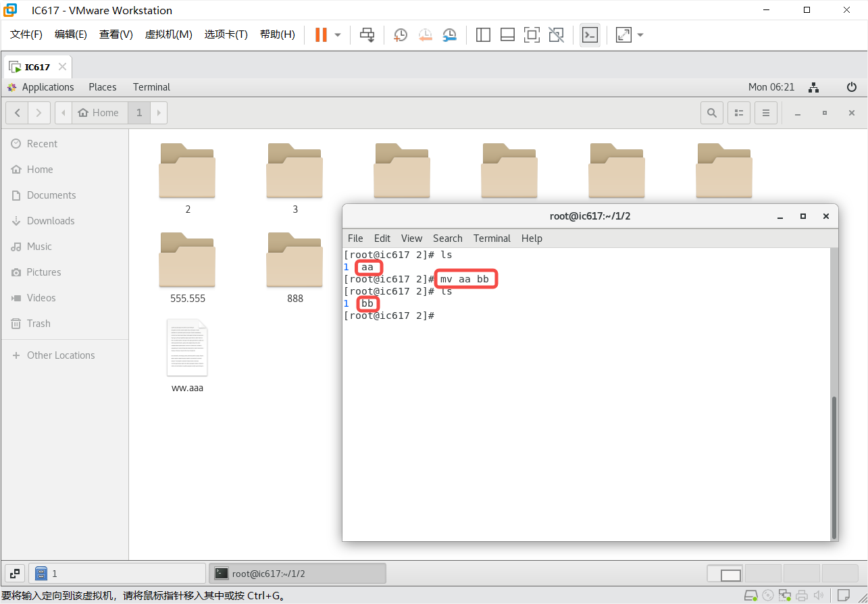Open the snapshot manager

tap(449, 34)
